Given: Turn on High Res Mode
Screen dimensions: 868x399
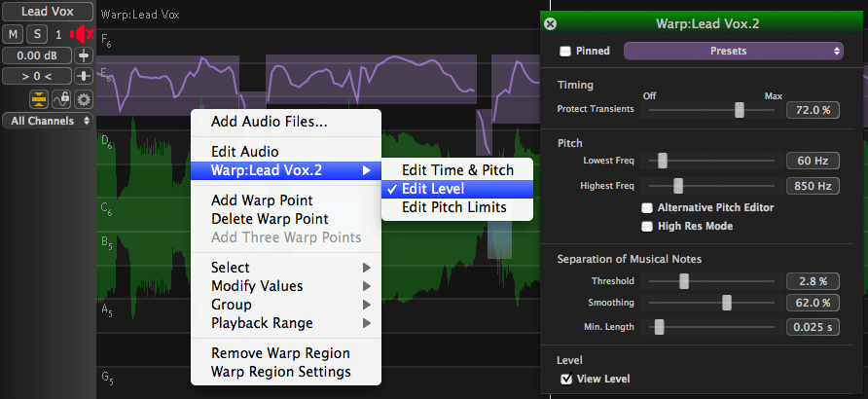Looking at the screenshot, I should click(647, 226).
